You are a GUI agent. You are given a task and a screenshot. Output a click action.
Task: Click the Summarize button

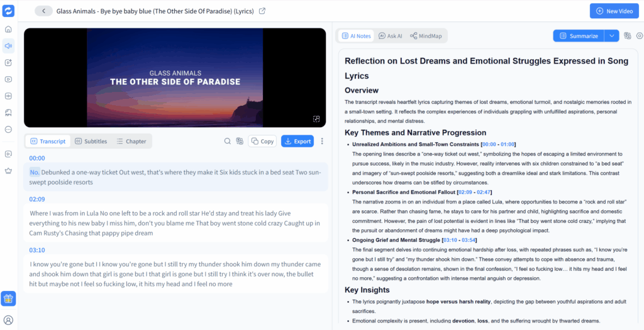tap(579, 36)
